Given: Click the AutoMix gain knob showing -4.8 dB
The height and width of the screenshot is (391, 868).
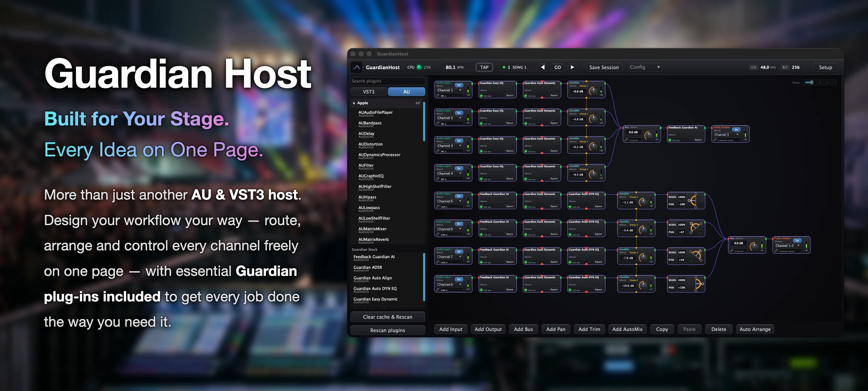Looking at the screenshot, I should (x=593, y=119).
